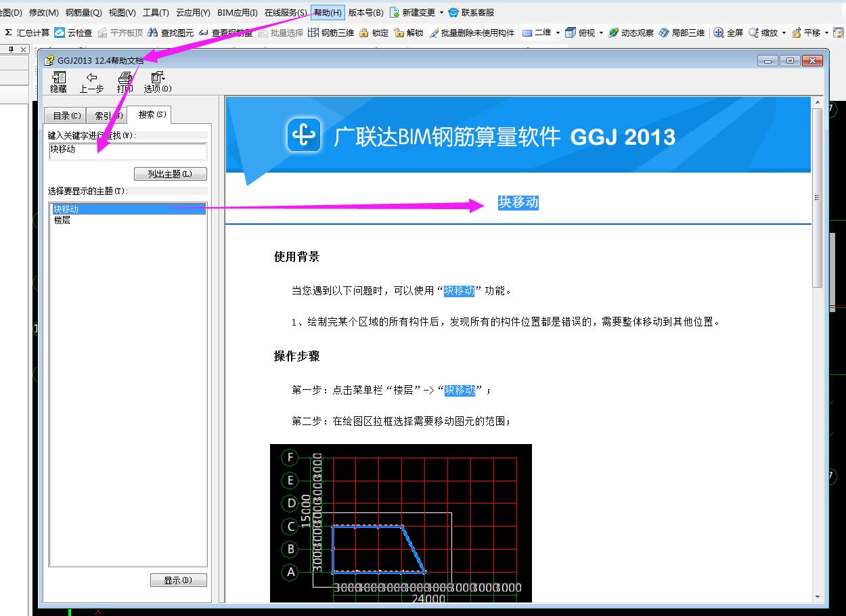
Task: Close the left docked panel
Action: [x=23, y=49]
